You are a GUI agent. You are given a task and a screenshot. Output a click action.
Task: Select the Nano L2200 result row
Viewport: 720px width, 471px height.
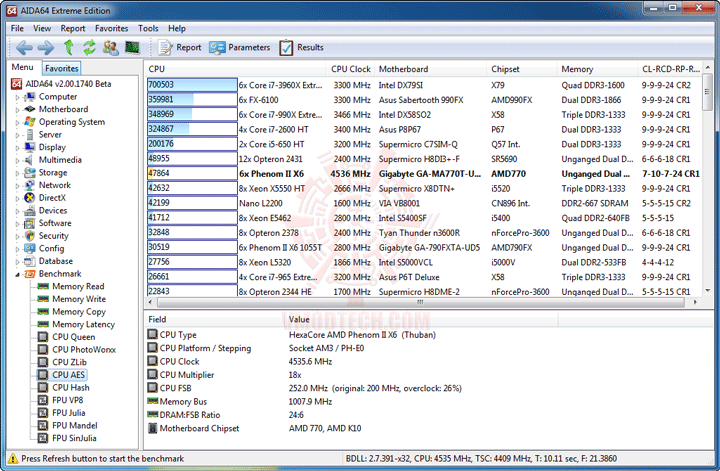click(x=424, y=203)
